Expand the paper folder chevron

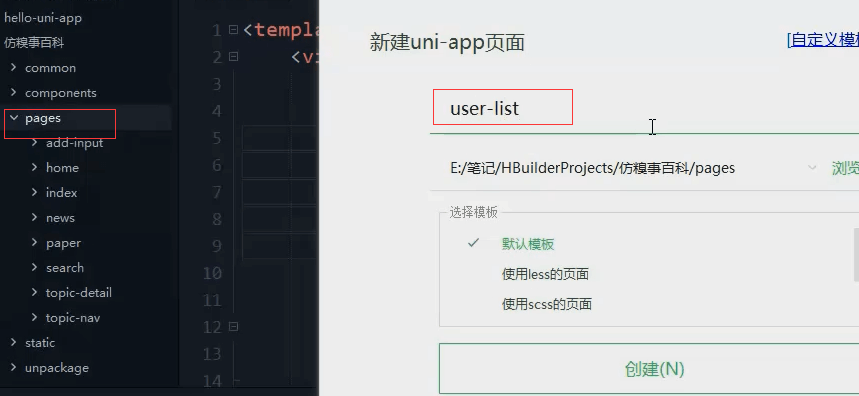35,243
